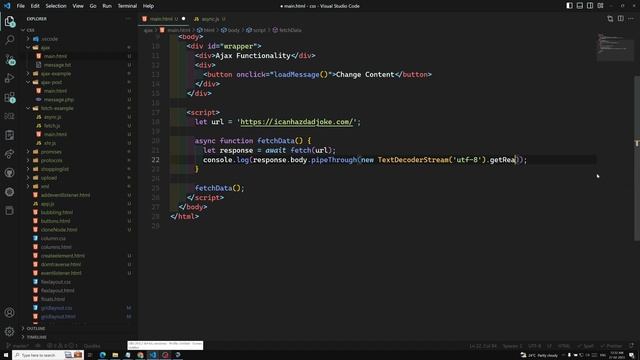Toggle the bottom panel layout icon

[580, 6]
